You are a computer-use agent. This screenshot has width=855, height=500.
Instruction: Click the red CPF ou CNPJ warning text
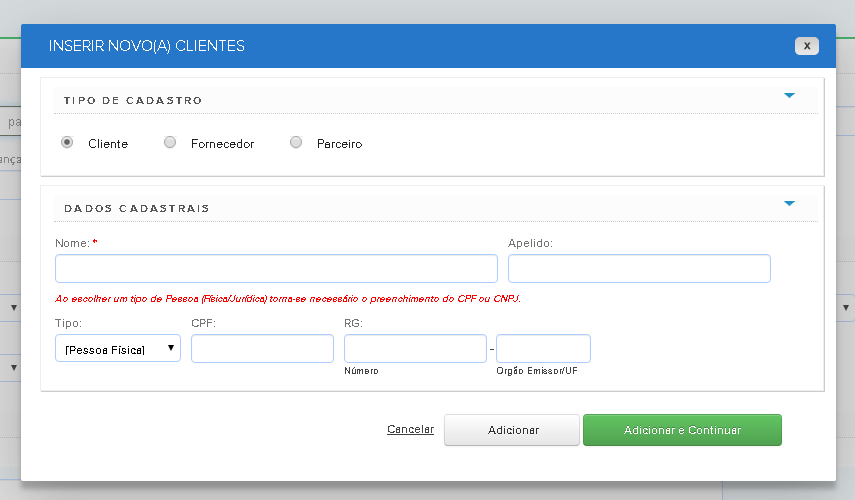coord(287,299)
